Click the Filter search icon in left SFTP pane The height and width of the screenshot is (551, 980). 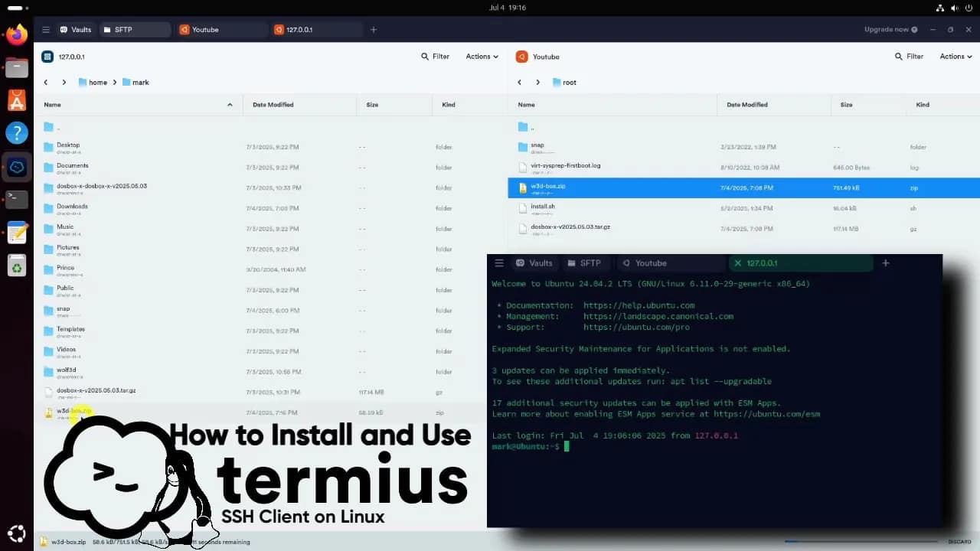pos(423,56)
